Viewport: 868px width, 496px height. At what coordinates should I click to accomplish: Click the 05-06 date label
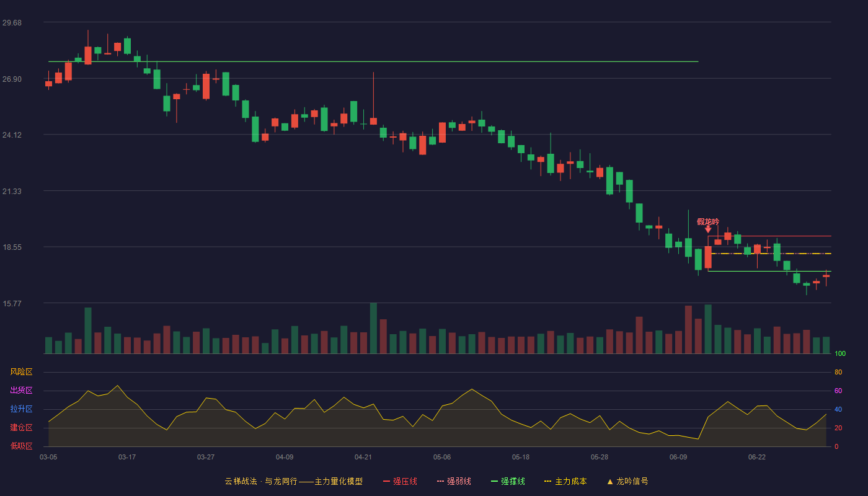(x=442, y=457)
